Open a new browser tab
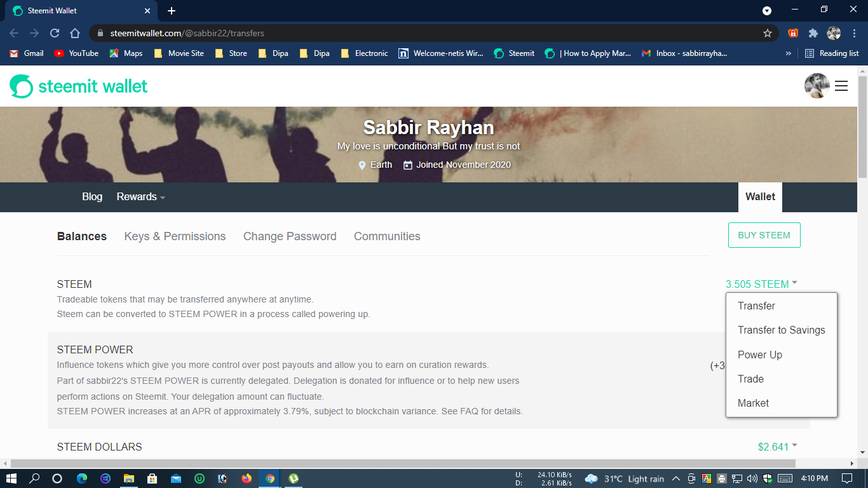This screenshot has width=868, height=488. (x=172, y=11)
